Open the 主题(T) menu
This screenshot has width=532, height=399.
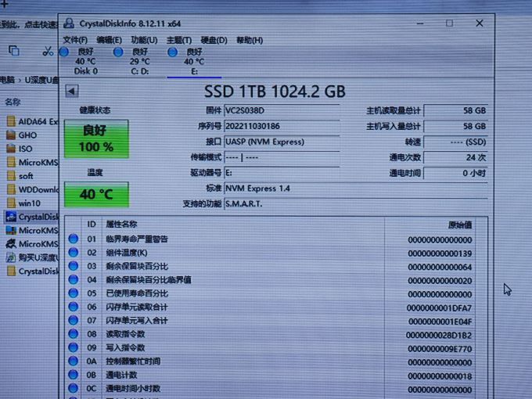(179, 41)
